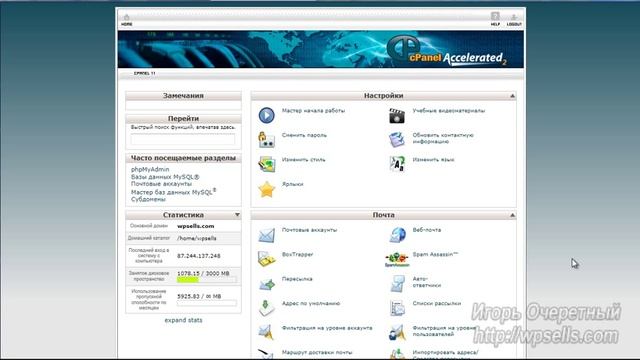
Task: Click the Мастер начала работы text link
Action: coord(313,111)
